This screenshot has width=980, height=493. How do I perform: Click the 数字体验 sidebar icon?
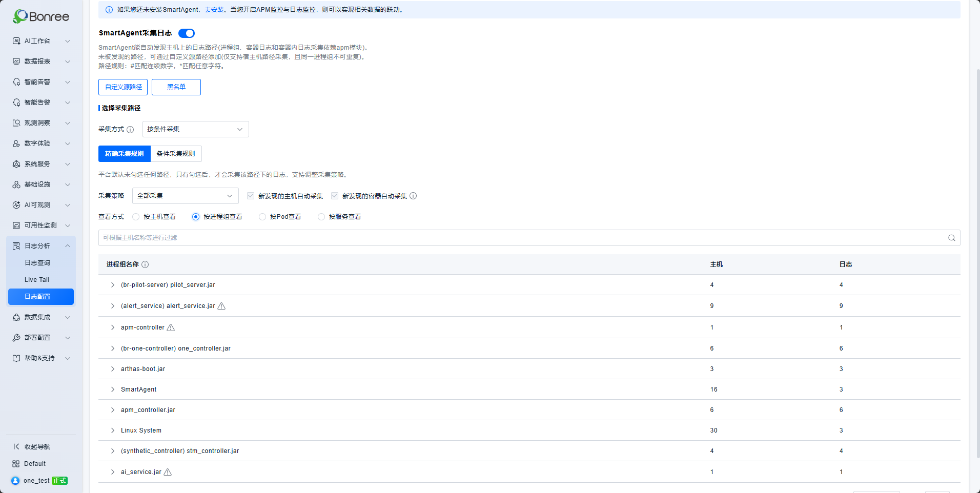pyautogui.click(x=16, y=143)
